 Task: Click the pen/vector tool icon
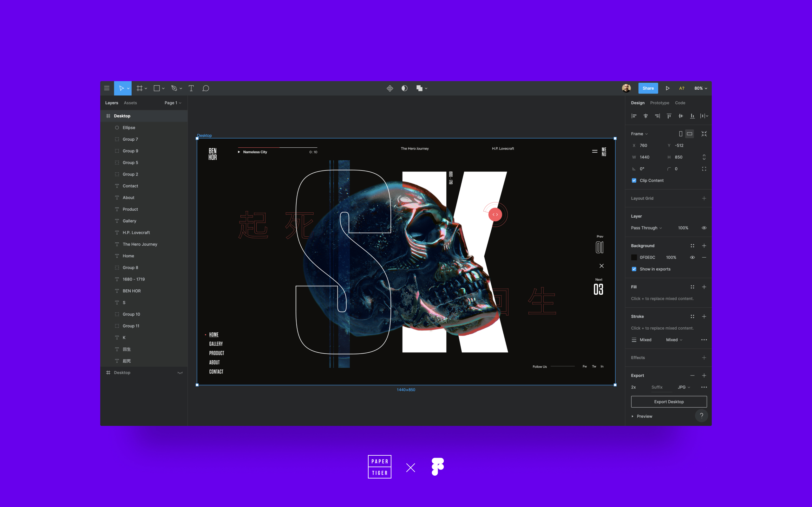coord(174,88)
